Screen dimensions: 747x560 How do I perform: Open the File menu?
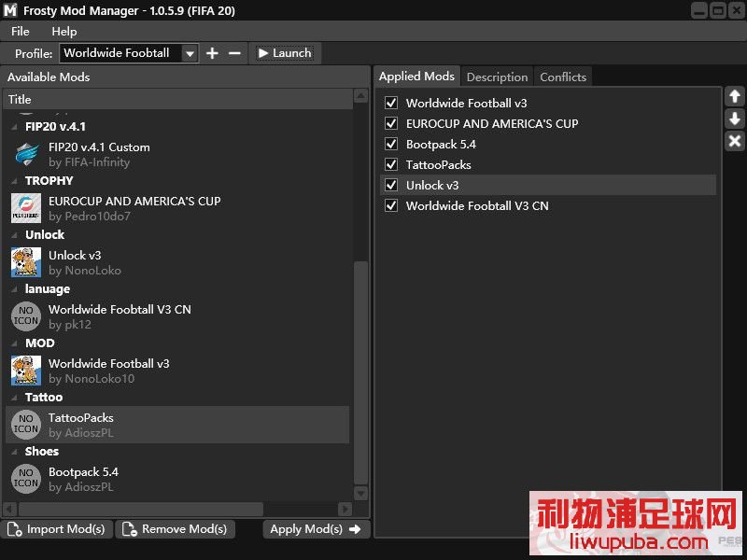click(x=21, y=32)
